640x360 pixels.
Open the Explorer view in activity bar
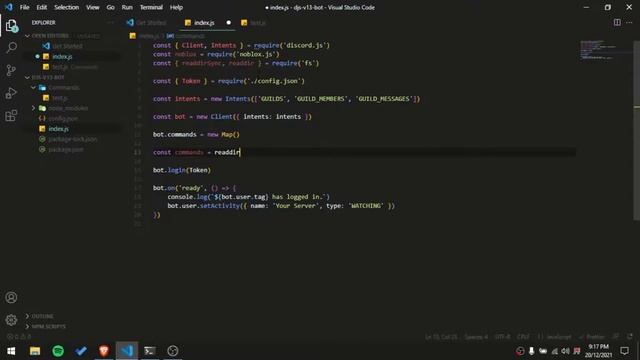[x=11, y=26]
